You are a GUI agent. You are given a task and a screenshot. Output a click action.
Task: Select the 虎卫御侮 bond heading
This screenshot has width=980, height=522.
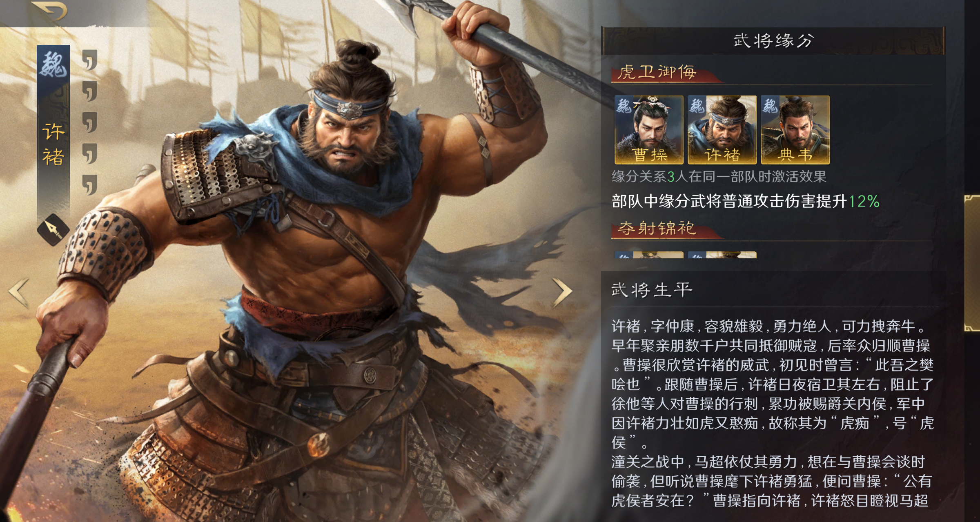[657, 72]
